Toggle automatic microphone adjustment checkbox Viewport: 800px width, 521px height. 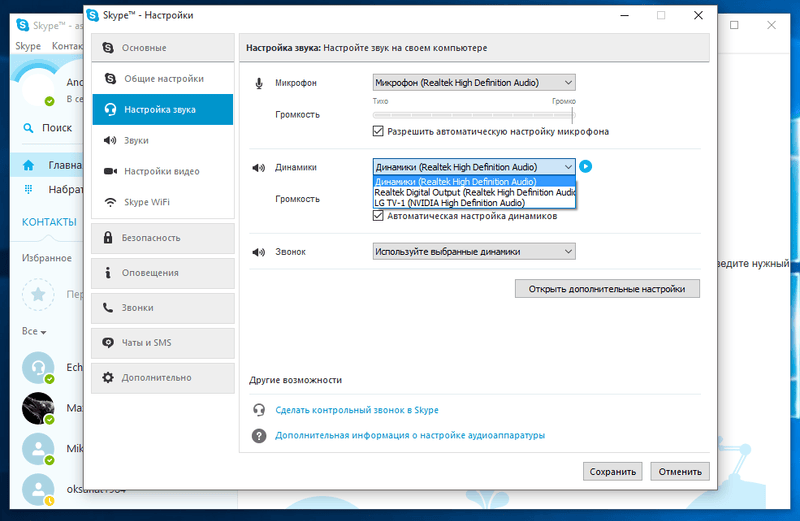pos(378,131)
